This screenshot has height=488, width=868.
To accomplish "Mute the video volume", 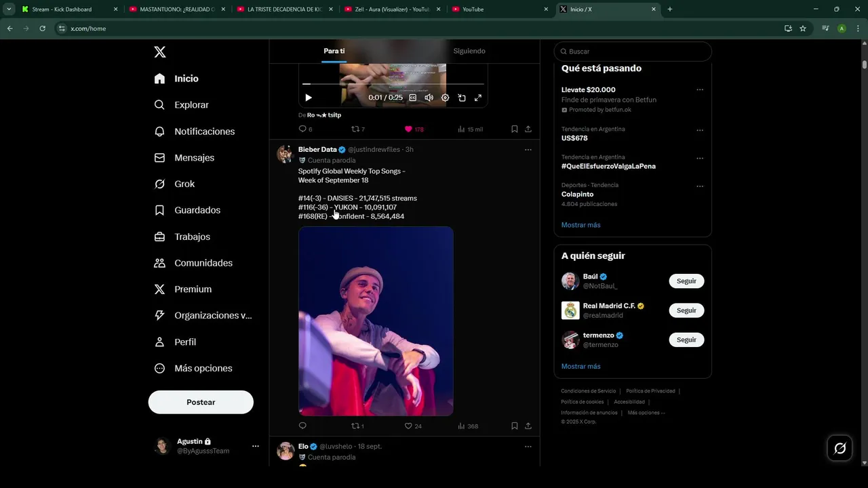I will tap(429, 98).
